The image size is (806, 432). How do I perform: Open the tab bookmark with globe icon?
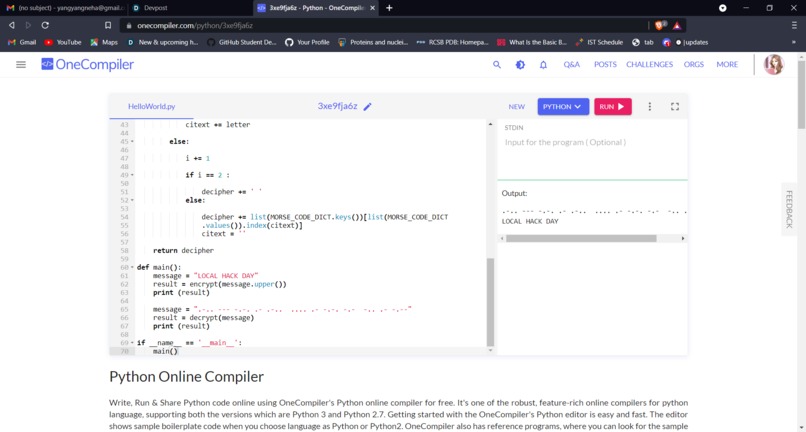point(643,42)
